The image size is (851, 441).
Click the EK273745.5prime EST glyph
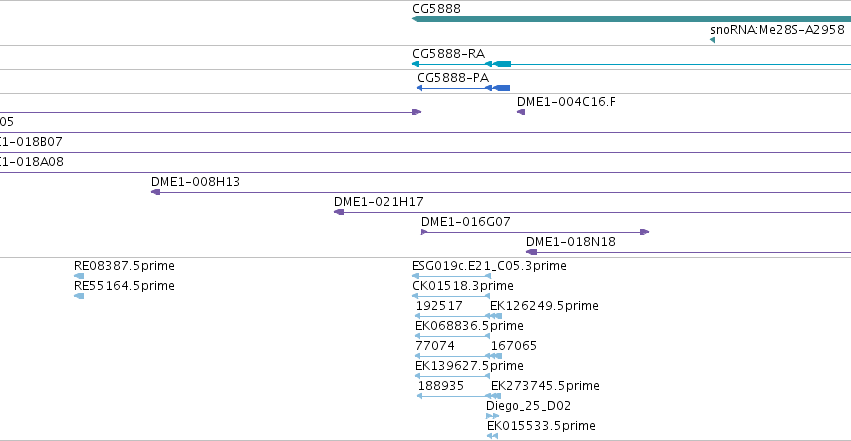click(x=496, y=396)
